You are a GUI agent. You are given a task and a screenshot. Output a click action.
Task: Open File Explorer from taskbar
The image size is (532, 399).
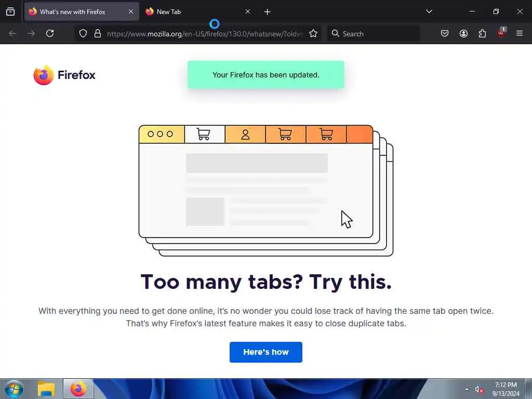(46, 389)
